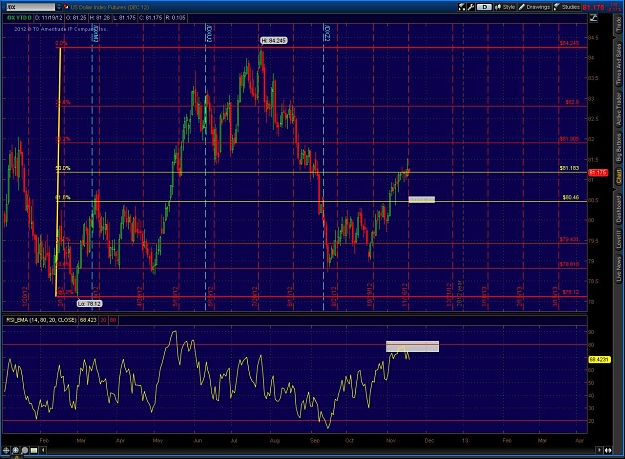The image size is (625, 459).
Task: Click the Lo: 78.12 low price bubble
Action: [x=89, y=304]
